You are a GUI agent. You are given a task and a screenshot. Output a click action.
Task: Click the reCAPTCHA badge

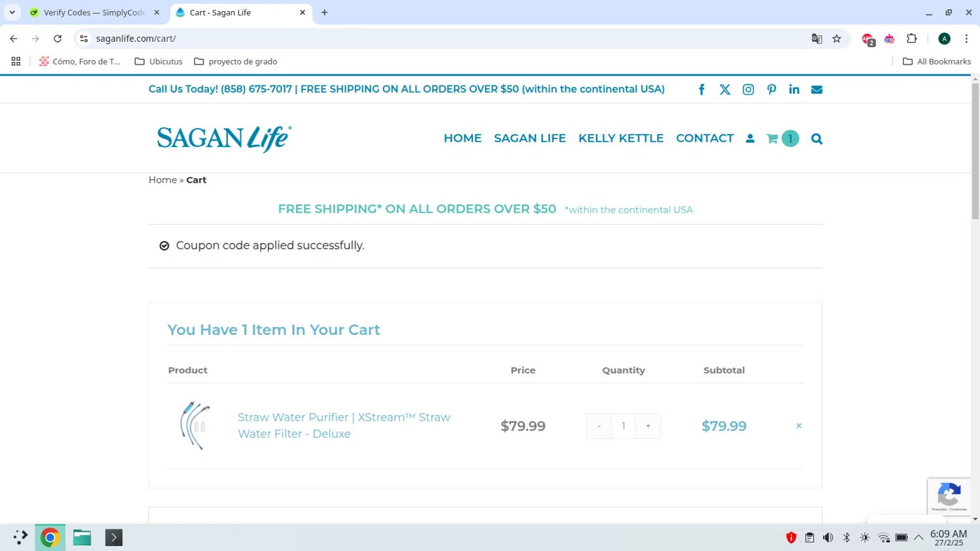(949, 497)
